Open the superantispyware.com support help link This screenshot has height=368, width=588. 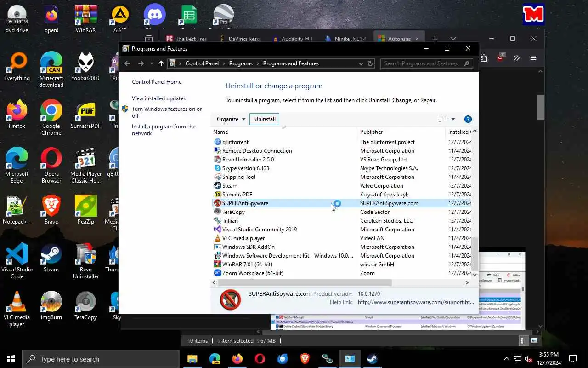coord(416,302)
